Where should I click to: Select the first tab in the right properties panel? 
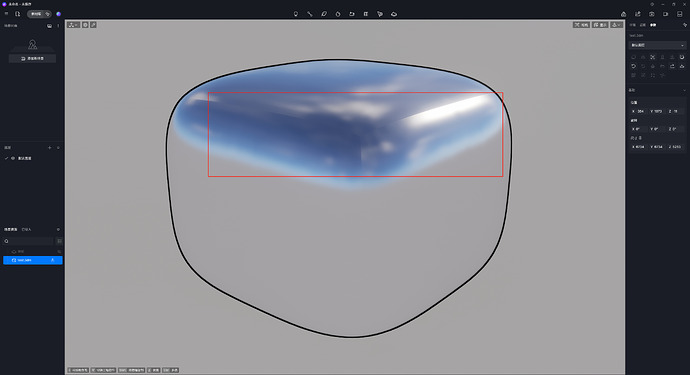coord(633,25)
